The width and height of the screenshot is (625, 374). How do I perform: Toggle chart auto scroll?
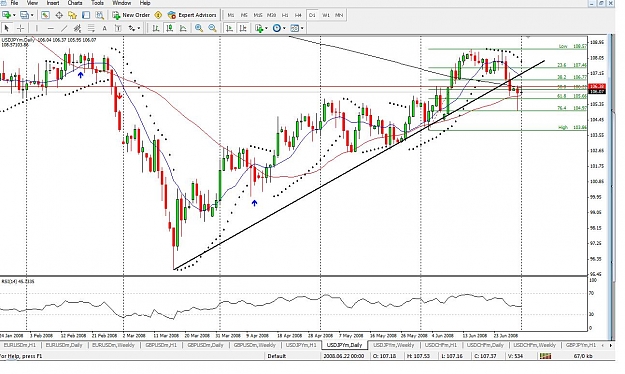point(229,28)
